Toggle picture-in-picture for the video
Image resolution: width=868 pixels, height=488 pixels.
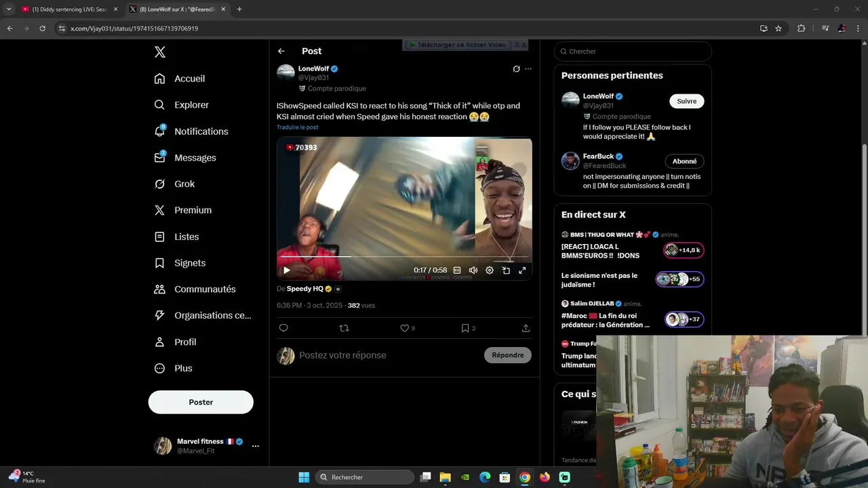click(506, 270)
